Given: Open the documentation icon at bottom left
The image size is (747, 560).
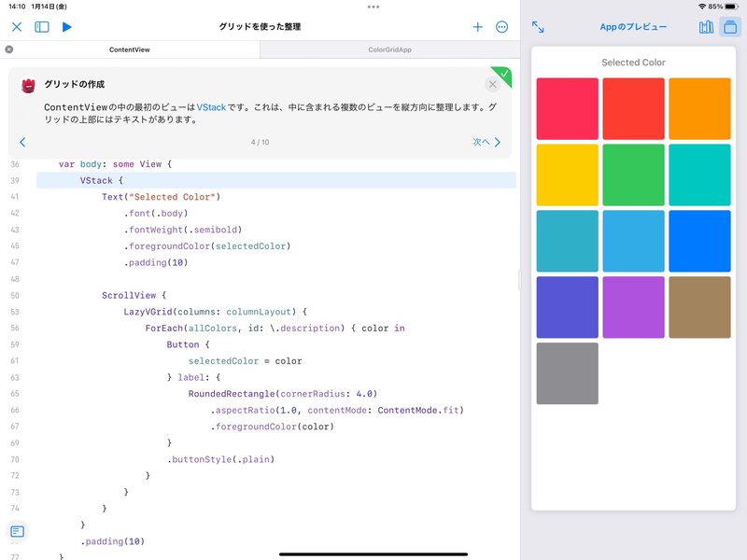Looking at the screenshot, I should (x=17, y=531).
